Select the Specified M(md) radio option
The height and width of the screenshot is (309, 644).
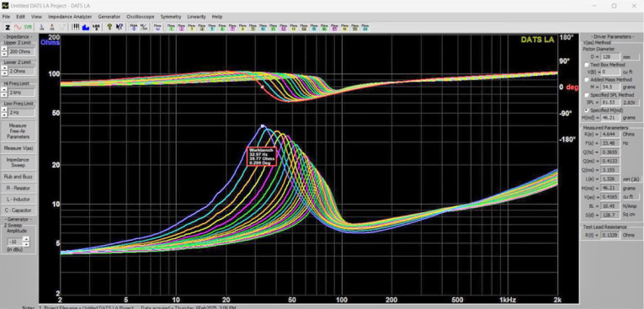(x=587, y=110)
